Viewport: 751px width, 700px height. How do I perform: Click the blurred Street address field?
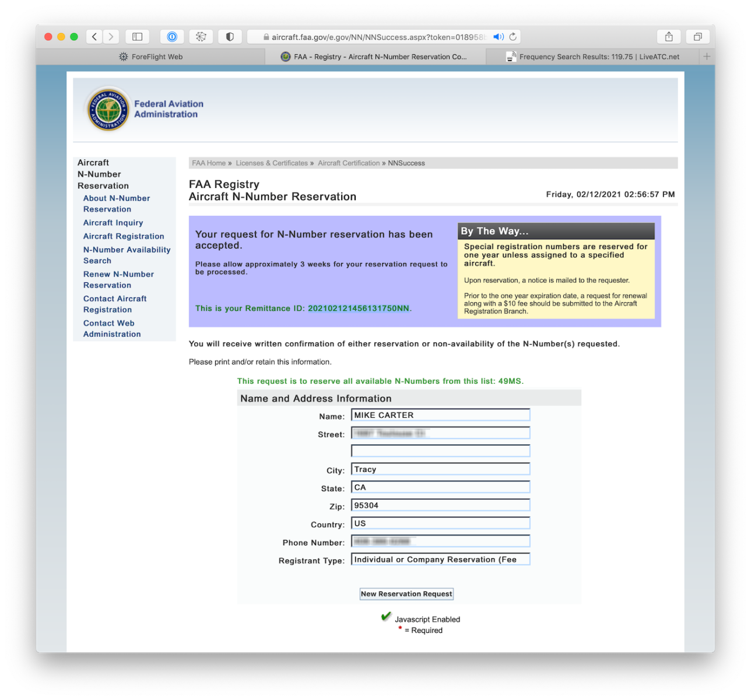(x=440, y=433)
